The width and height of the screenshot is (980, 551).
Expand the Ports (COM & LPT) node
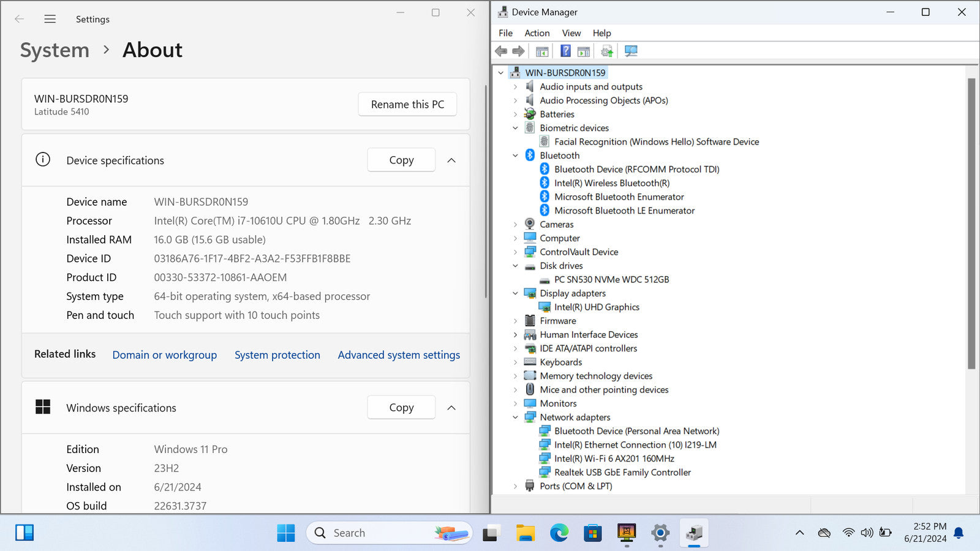[515, 486]
